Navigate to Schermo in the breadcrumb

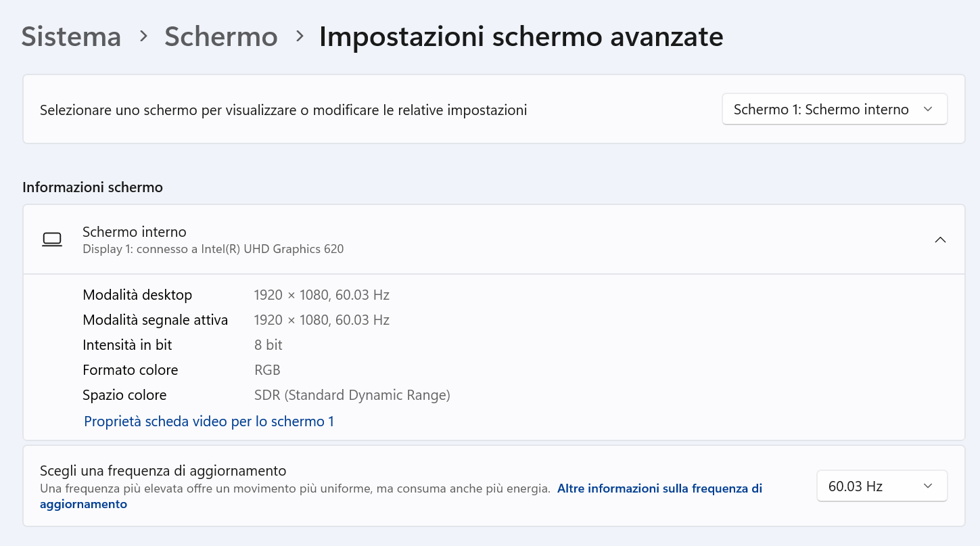(x=220, y=37)
